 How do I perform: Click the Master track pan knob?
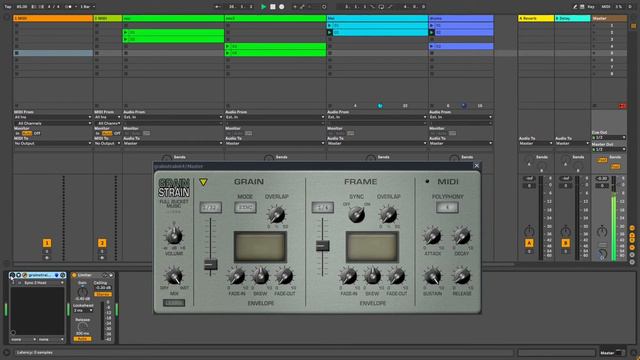point(602,232)
